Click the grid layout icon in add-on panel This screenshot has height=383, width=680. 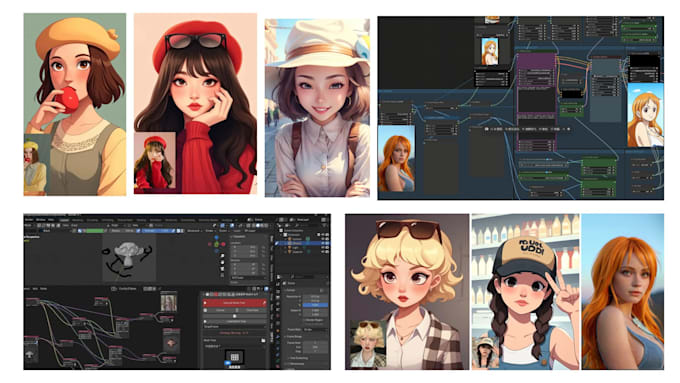[x=235, y=357]
